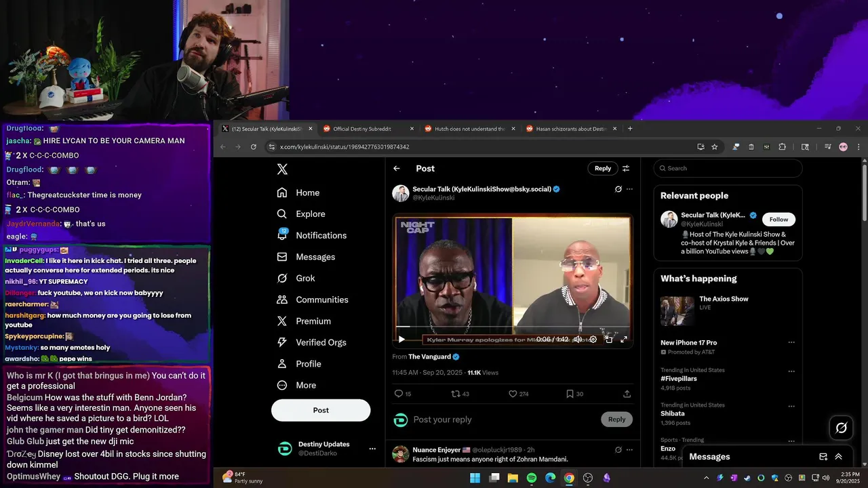The image size is (868, 488).
Task: Open Profile in the X sidebar
Action: click(x=299, y=364)
